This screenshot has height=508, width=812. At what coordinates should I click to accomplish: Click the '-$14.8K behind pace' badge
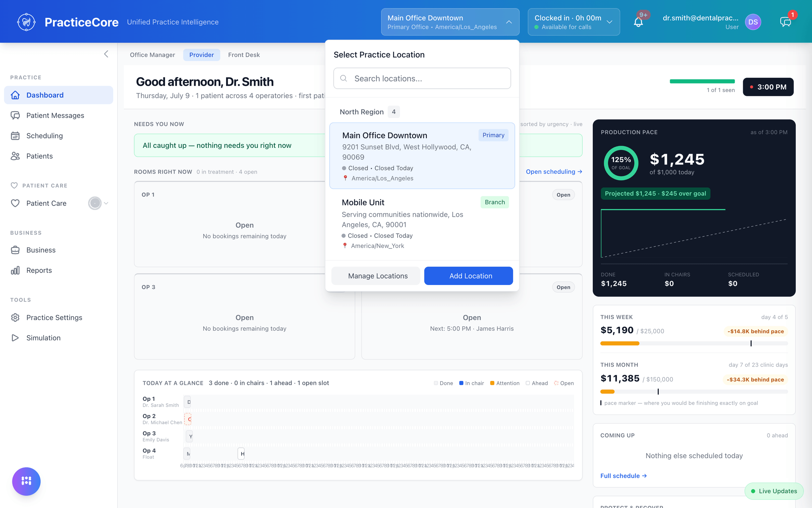click(x=755, y=331)
